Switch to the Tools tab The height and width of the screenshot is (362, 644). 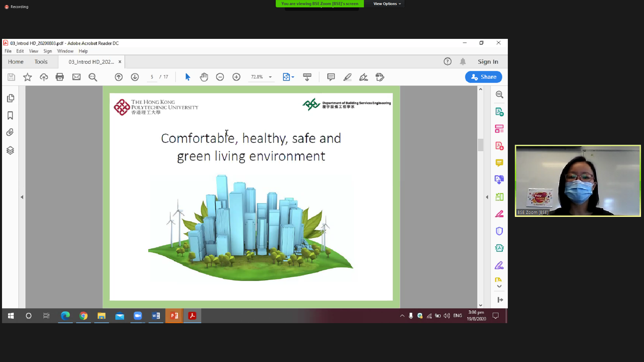[41, 62]
